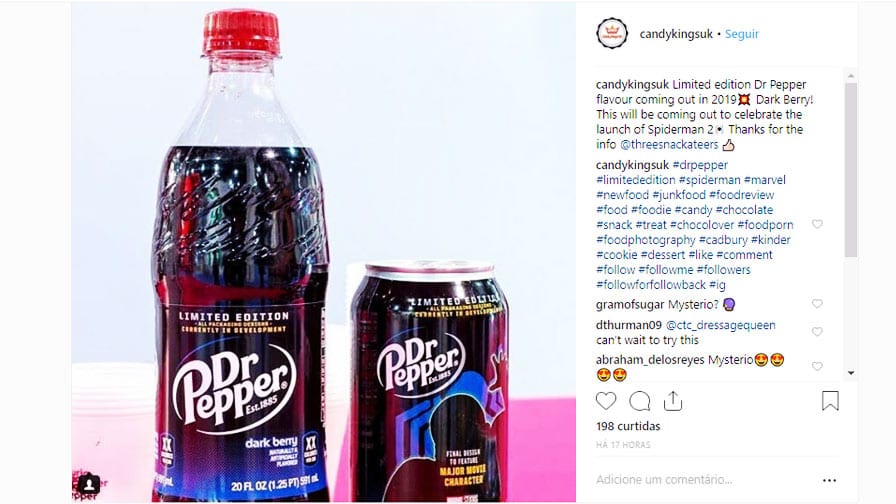Open candykingsuk profile avatar

(x=612, y=33)
